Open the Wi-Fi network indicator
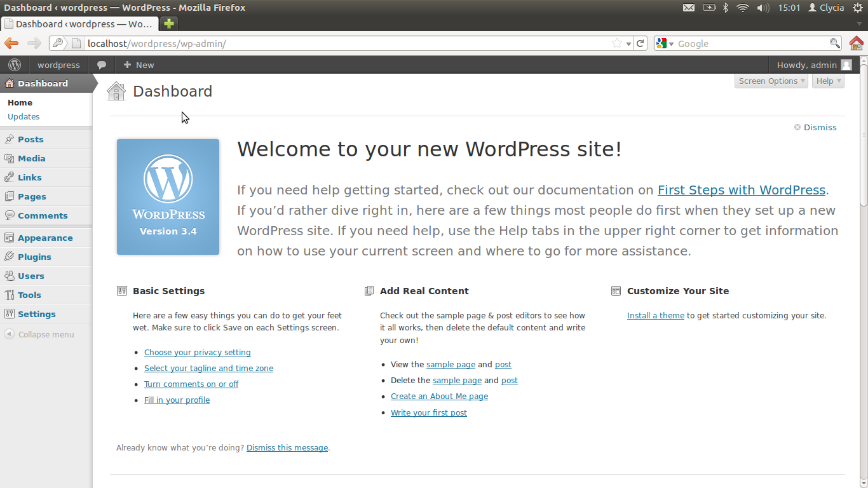Image resolution: width=868 pixels, height=488 pixels. click(743, 8)
